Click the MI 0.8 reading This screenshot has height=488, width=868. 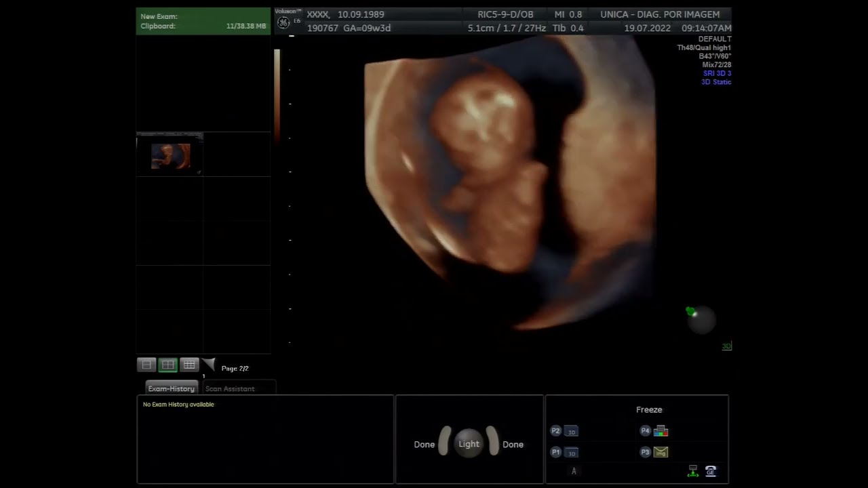[568, 14]
